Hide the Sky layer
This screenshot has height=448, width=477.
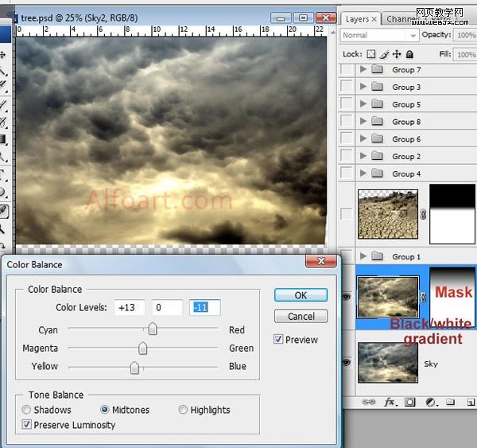(x=346, y=362)
